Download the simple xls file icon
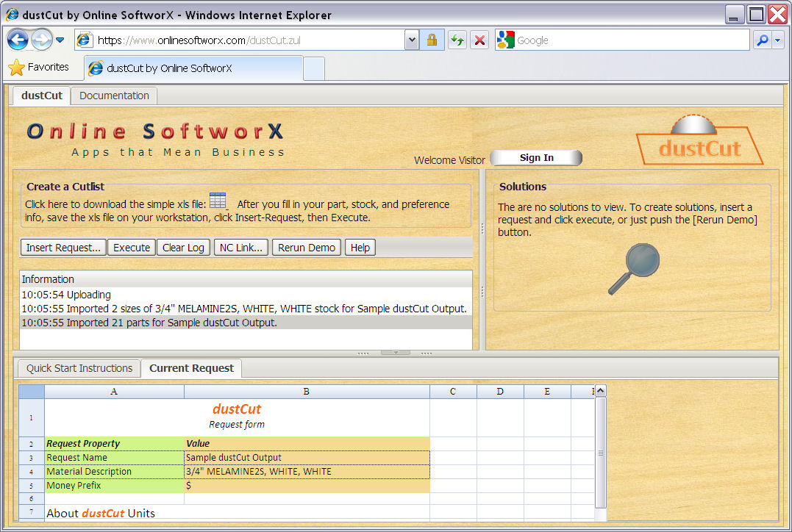The image size is (792, 532). click(218, 201)
